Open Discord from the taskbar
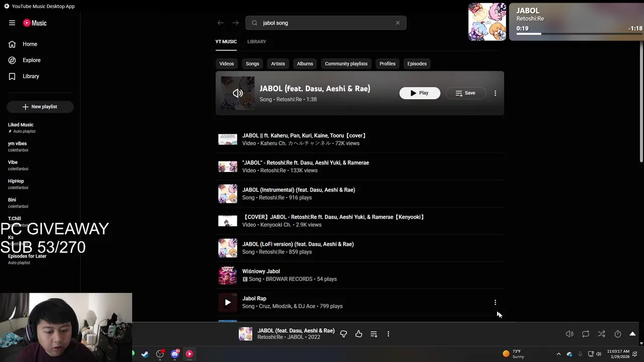 click(175, 354)
